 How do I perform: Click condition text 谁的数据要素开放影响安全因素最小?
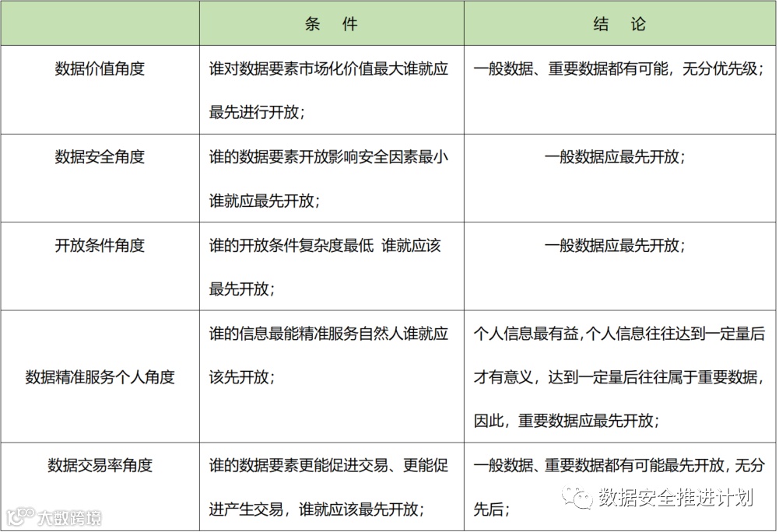pos(328,157)
